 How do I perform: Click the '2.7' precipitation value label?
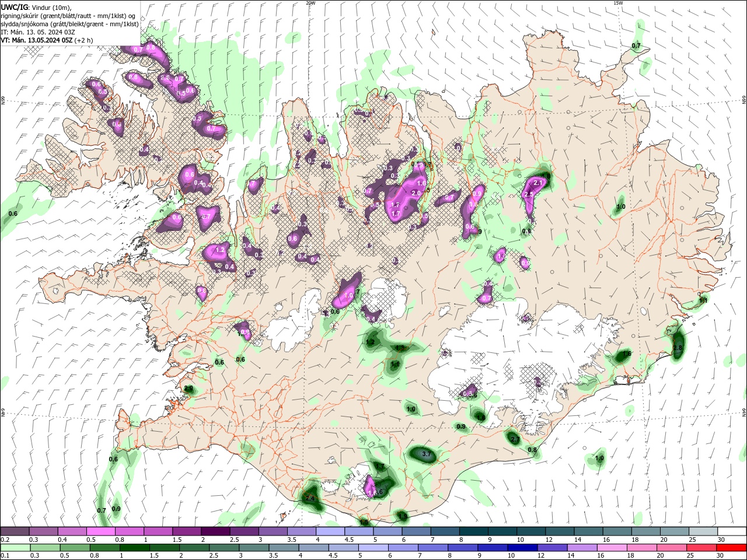pyautogui.click(x=515, y=439)
